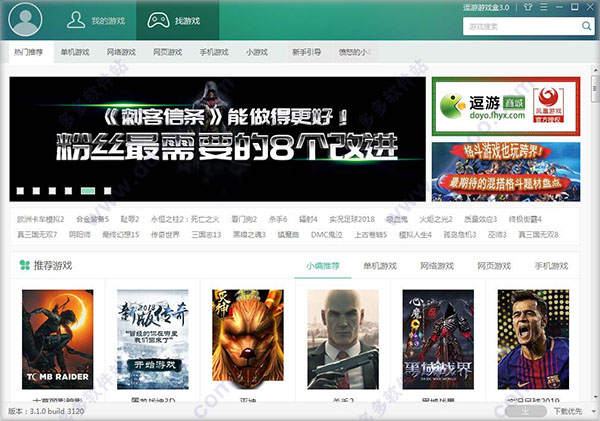Screen dimensions: 600x421
Task: Open the 看门狗2 link
Action: pyautogui.click(x=244, y=219)
